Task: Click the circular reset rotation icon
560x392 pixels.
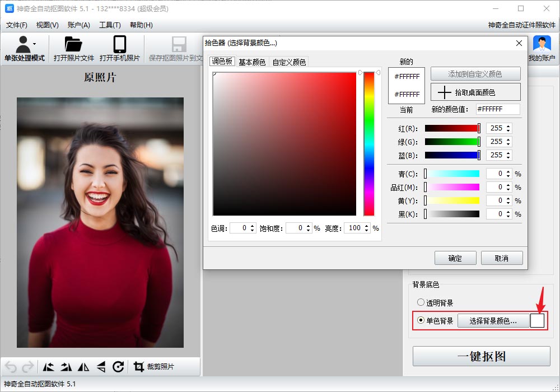Action: [x=118, y=367]
